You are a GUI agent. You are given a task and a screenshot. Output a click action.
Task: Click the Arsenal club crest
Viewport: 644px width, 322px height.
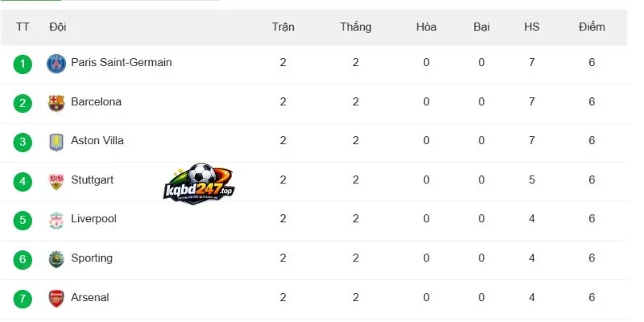point(56,299)
